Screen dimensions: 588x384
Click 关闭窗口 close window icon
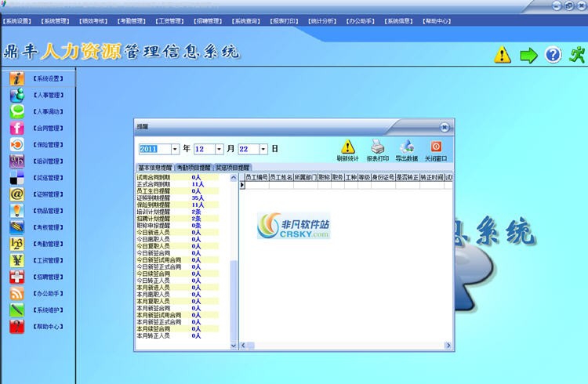436,150
